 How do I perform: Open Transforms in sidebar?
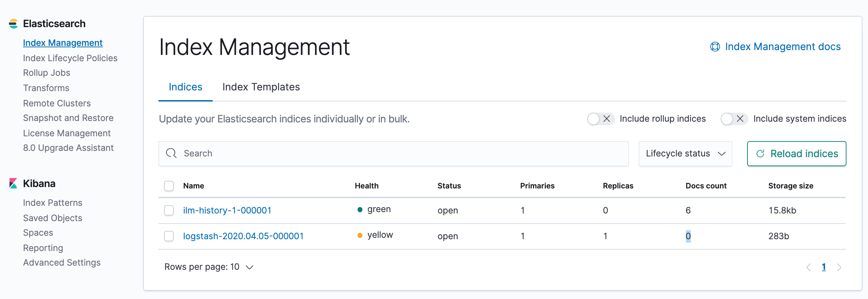pyautogui.click(x=46, y=88)
